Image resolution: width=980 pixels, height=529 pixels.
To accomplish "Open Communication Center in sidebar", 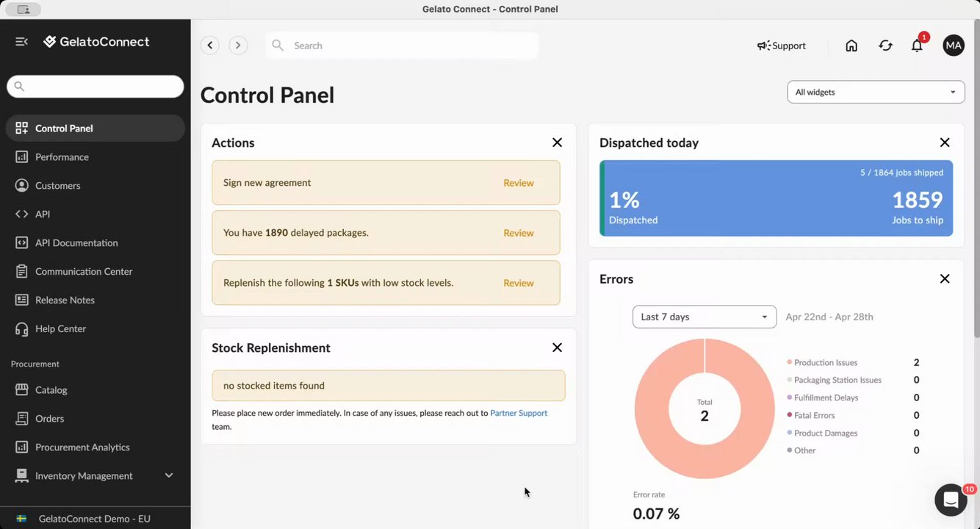I will 96,271.
